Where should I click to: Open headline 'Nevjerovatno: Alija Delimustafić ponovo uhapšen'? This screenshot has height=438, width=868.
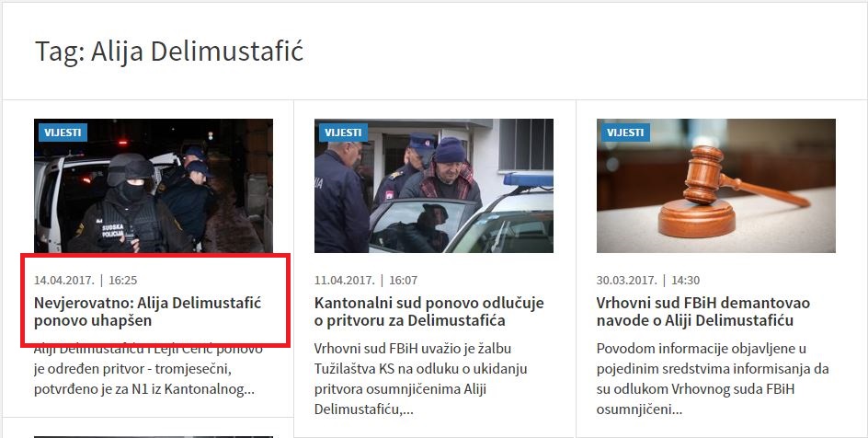pos(147,312)
